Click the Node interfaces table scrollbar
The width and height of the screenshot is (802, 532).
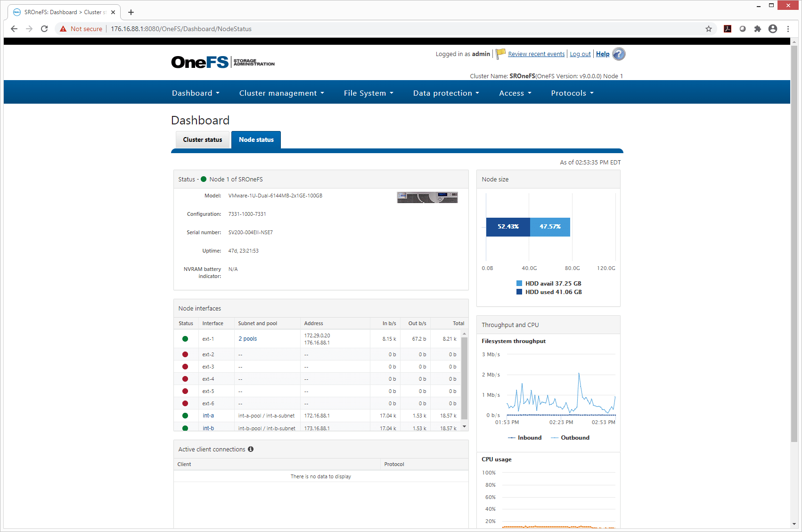pos(464,378)
